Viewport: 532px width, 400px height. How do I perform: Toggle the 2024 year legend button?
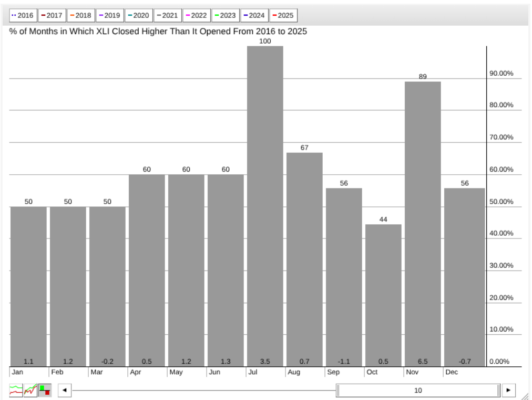(254, 15)
